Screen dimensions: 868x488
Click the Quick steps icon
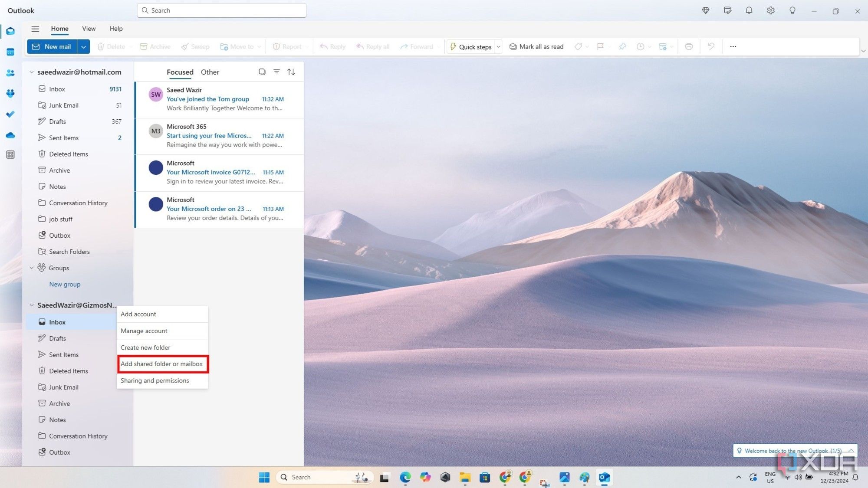click(454, 46)
